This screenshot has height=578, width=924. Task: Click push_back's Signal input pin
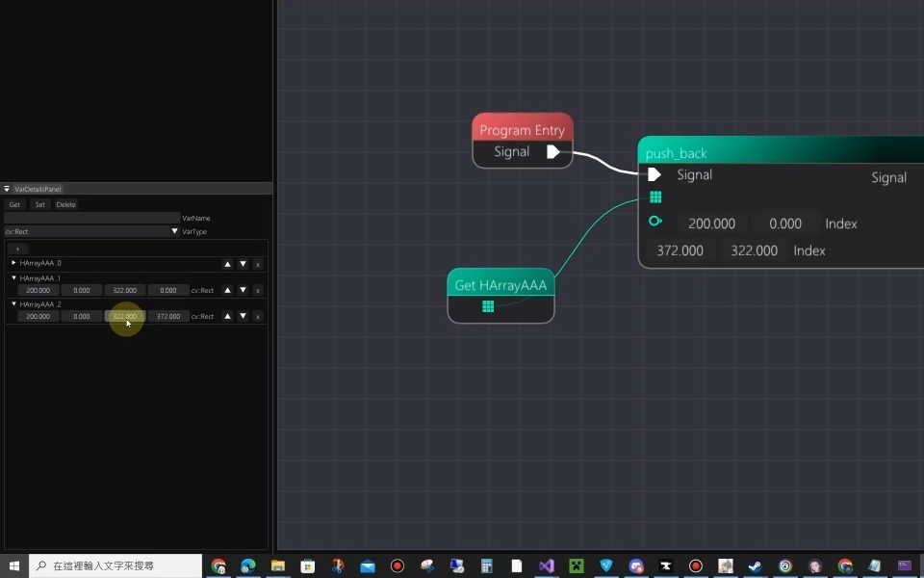pos(654,174)
